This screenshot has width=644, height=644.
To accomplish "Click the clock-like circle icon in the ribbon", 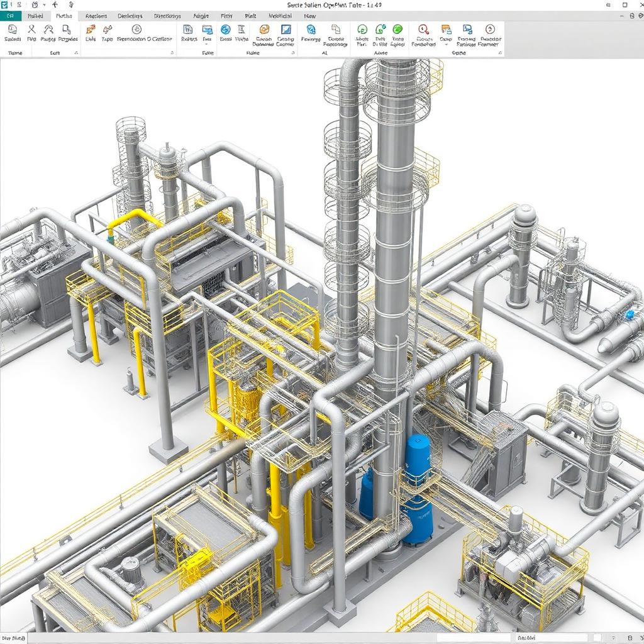I will click(136, 29).
